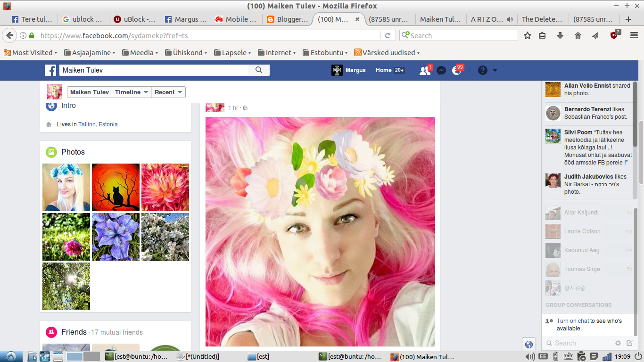
Task: Open the Tallinn, Estonia link
Action: [x=98, y=124]
